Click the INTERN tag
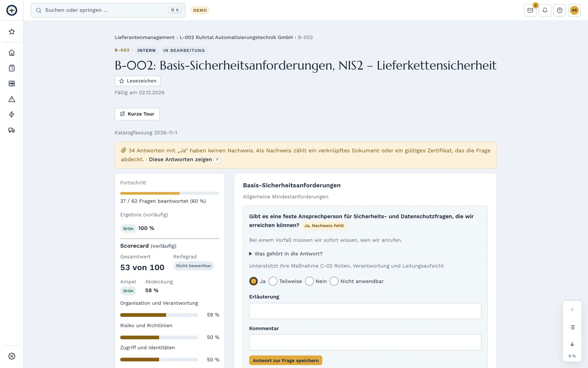Screen dimensions: 588x368 [147, 50]
